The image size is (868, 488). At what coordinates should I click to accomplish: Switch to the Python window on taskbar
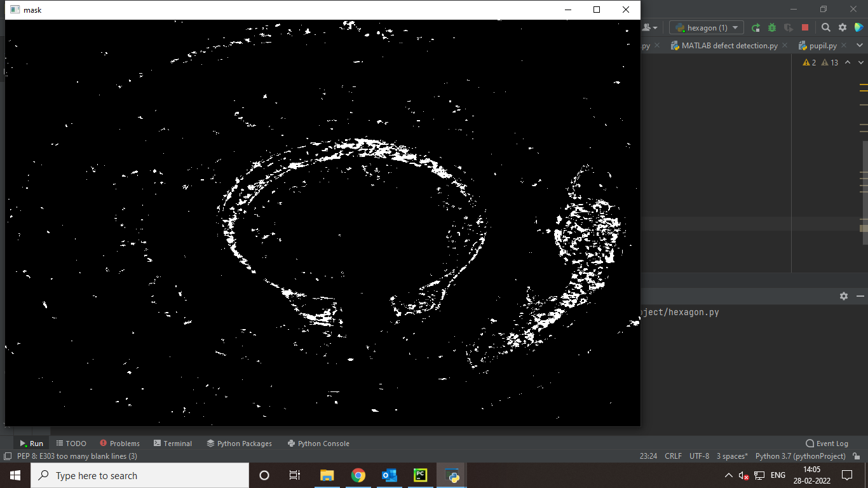tap(452, 475)
